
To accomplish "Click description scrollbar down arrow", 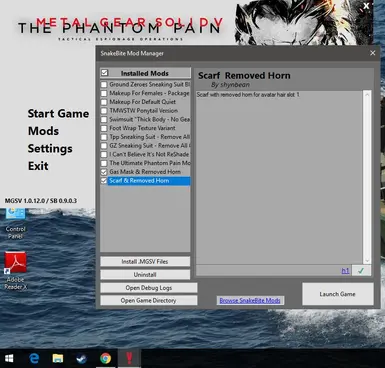I will click(367, 261).
